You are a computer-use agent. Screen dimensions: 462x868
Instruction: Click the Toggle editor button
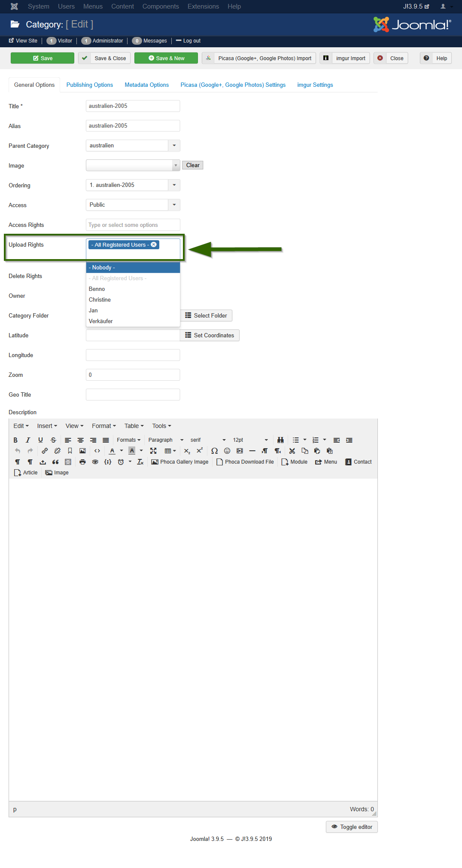click(352, 827)
